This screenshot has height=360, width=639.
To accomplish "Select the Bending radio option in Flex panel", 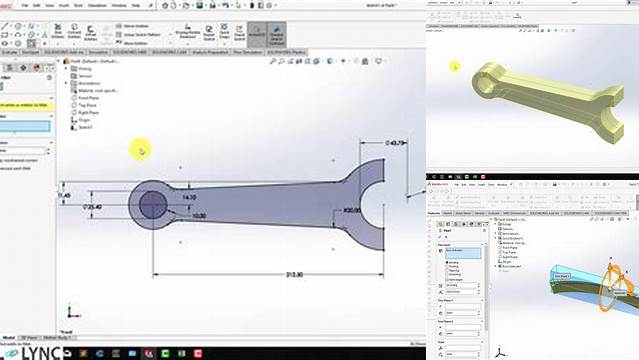I will click(452, 263).
